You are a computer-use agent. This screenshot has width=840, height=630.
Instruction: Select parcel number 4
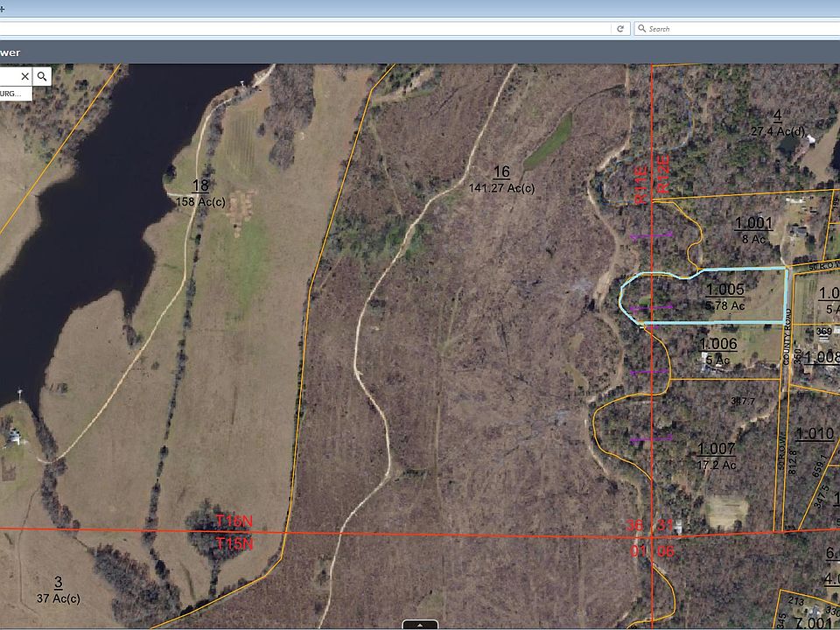tap(777, 115)
